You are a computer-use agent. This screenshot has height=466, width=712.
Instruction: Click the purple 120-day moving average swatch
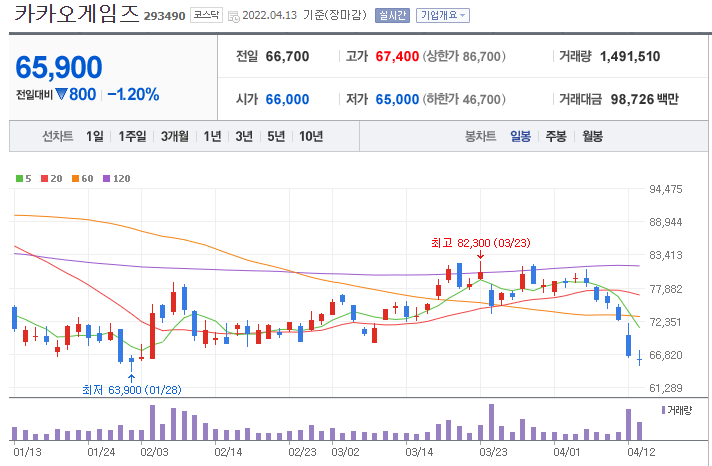coord(106,178)
